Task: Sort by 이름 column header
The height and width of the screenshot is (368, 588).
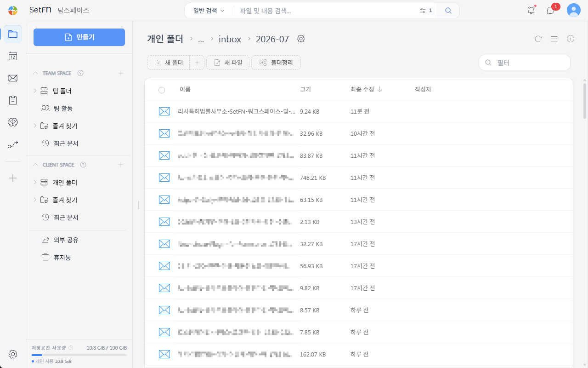Action: pos(185,89)
